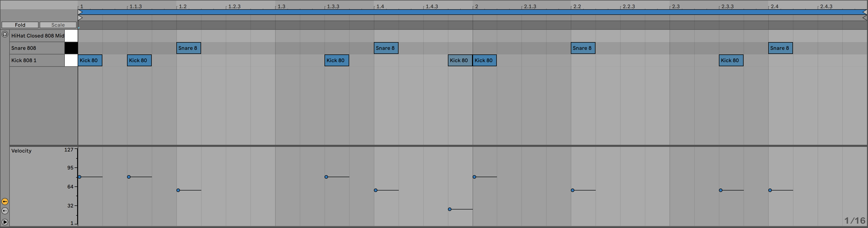Click the loop end marker at far right
This screenshot has width=868, height=228.
[x=864, y=12]
